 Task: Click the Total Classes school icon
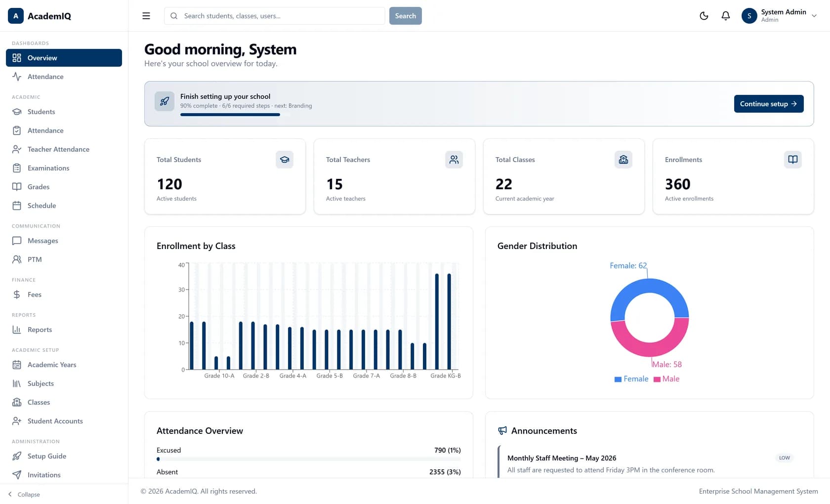(623, 160)
